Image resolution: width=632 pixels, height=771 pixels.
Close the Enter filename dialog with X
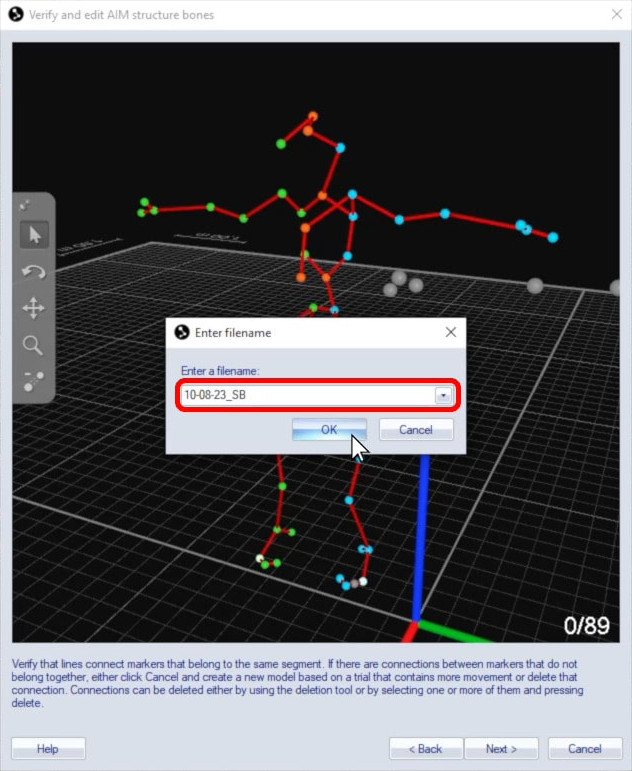point(450,332)
